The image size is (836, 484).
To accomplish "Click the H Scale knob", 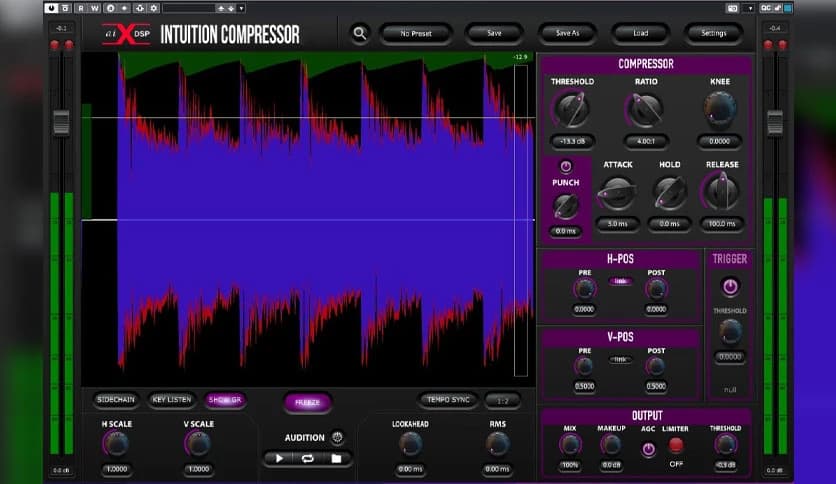I will (x=116, y=444).
